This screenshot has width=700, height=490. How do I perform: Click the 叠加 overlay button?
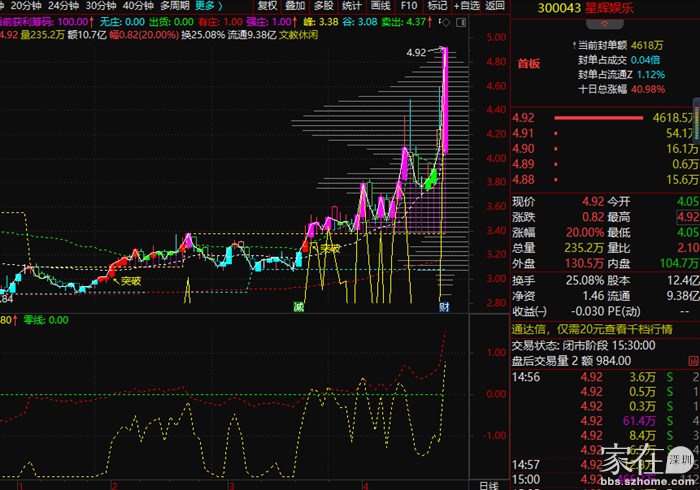(296, 5)
